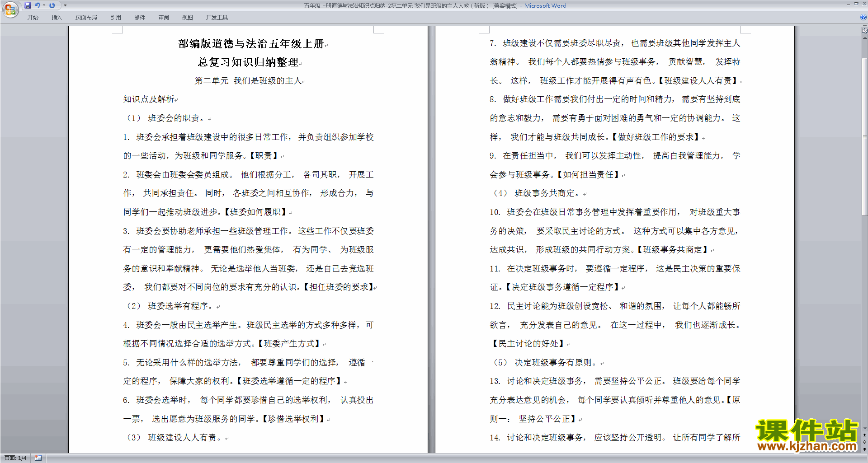Image resolution: width=868 pixels, height=463 pixels.
Task: Click the tag 【班委选举遵循一定的程序】
Action: pos(289,381)
